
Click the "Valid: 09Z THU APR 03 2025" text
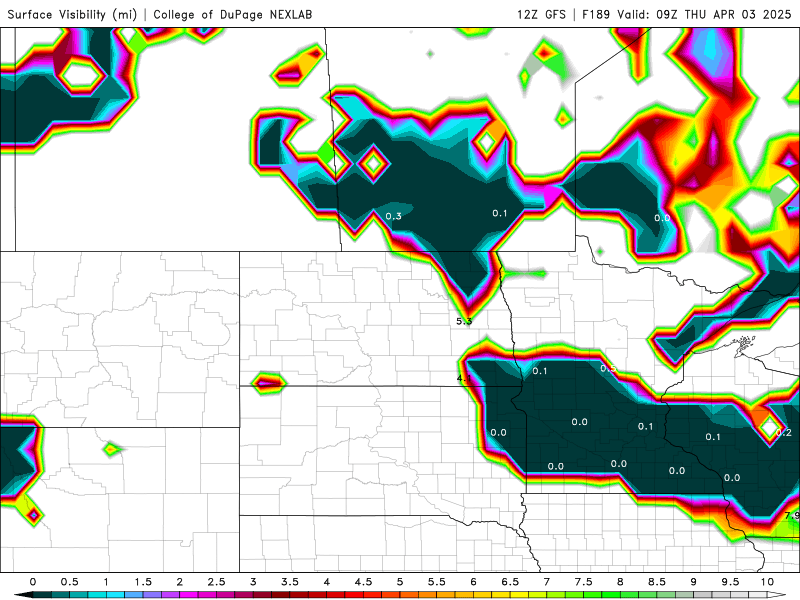704,14
